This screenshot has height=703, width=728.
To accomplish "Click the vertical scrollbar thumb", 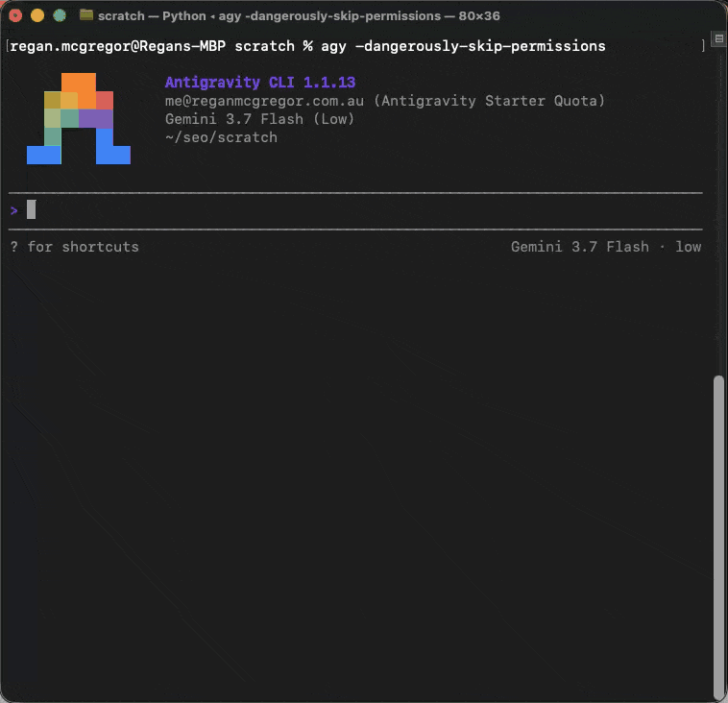I will point(718,539).
